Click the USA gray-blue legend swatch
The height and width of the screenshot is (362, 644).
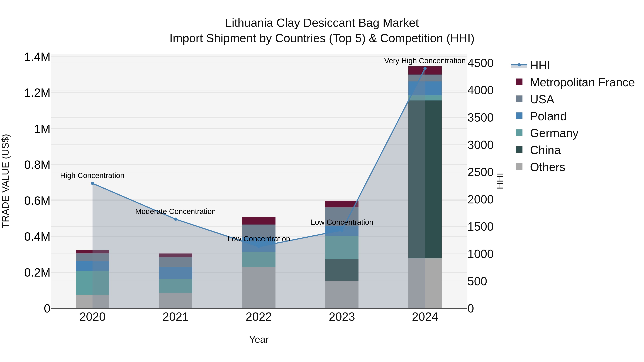519,99
